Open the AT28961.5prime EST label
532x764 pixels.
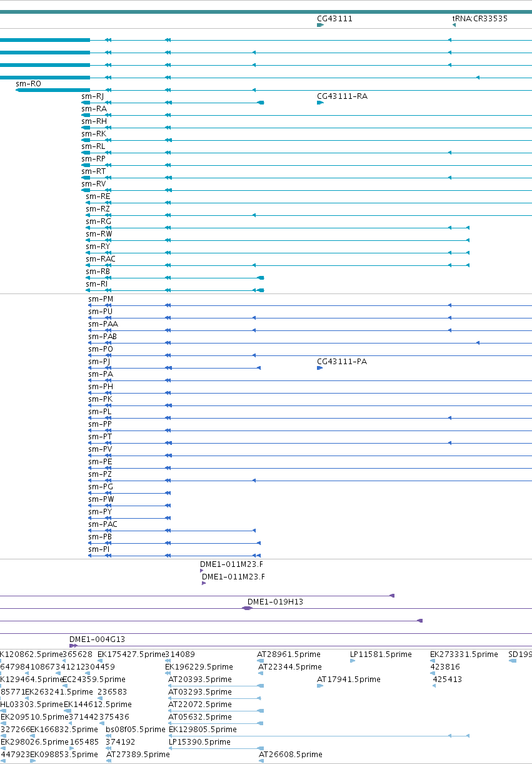click(x=288, y=654)
